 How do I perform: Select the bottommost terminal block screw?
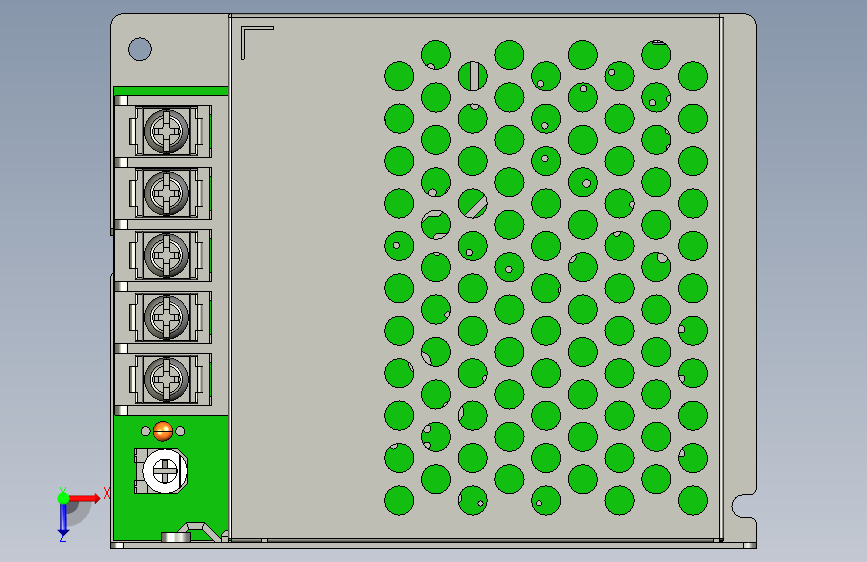166,379
